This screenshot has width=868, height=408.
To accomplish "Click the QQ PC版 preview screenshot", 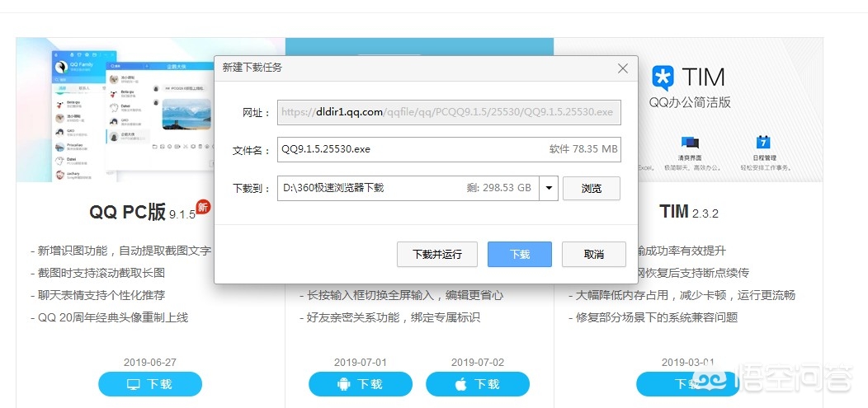I will [116, 110].
